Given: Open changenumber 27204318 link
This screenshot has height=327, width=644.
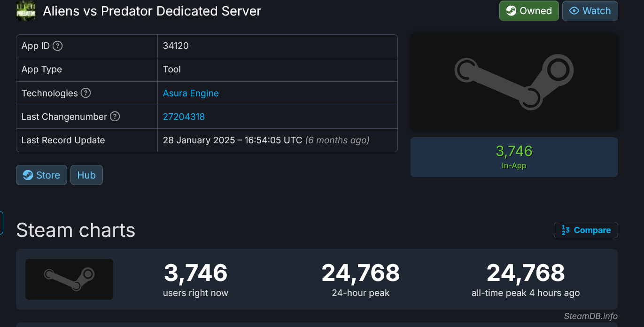Looking at the screenshot, I should pos(184,117).
